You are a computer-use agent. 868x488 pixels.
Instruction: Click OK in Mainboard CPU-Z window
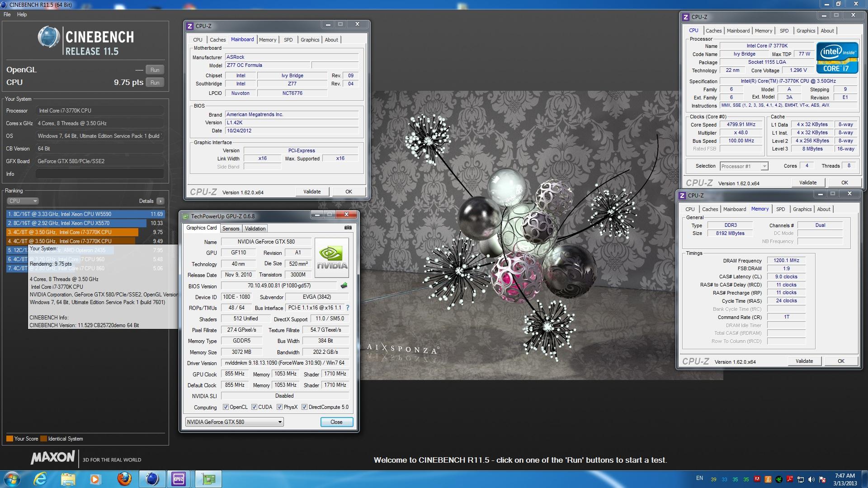click(349, 192)
